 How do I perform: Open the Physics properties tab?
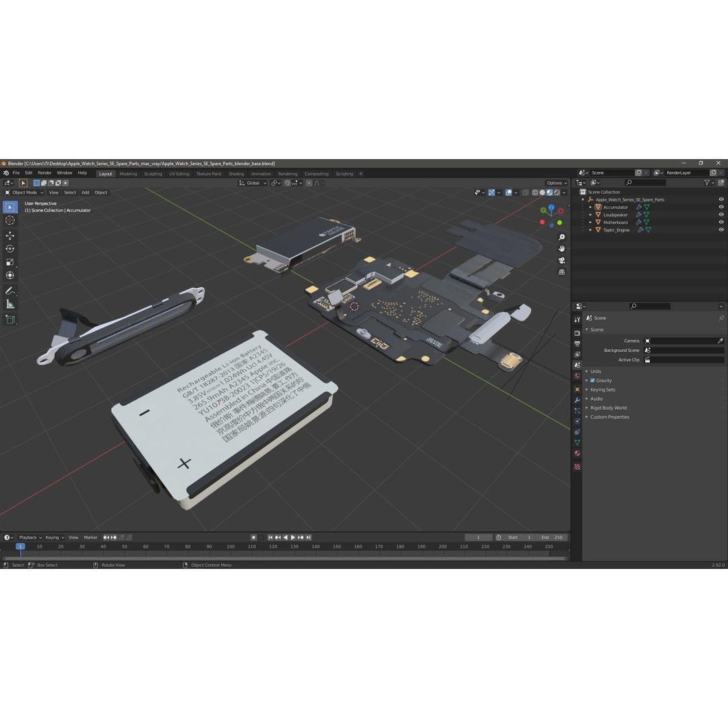point(577,421)
